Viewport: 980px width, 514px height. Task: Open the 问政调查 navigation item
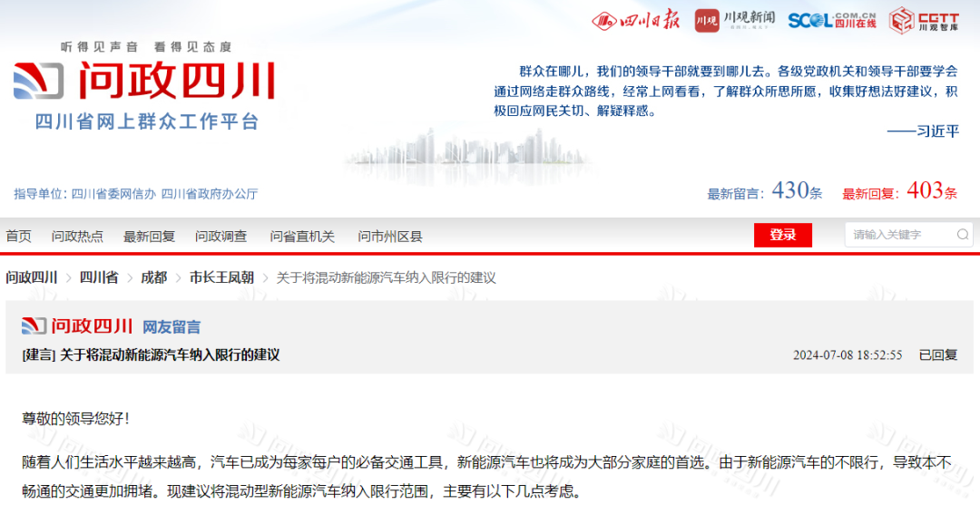click(x=220, y=236)
